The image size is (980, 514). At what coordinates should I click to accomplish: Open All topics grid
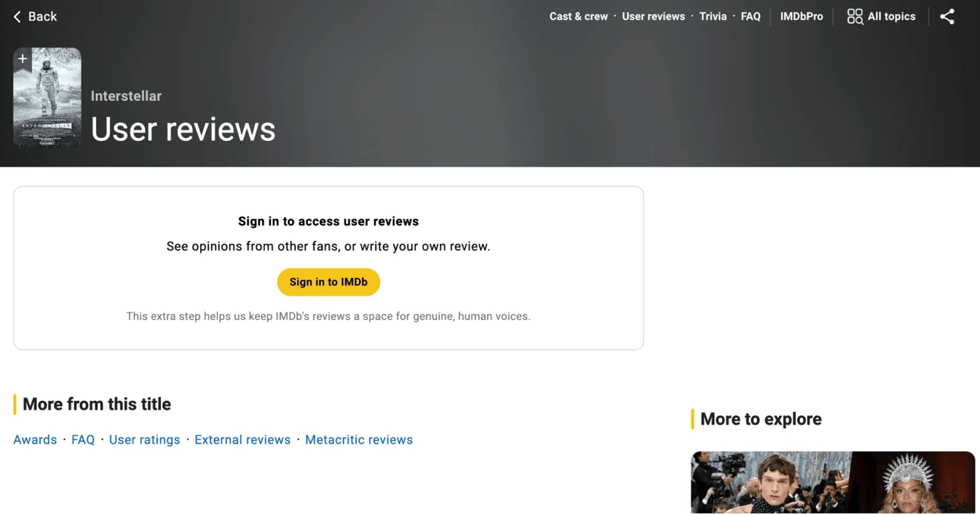pyautogui.click(x=881, y=17)
